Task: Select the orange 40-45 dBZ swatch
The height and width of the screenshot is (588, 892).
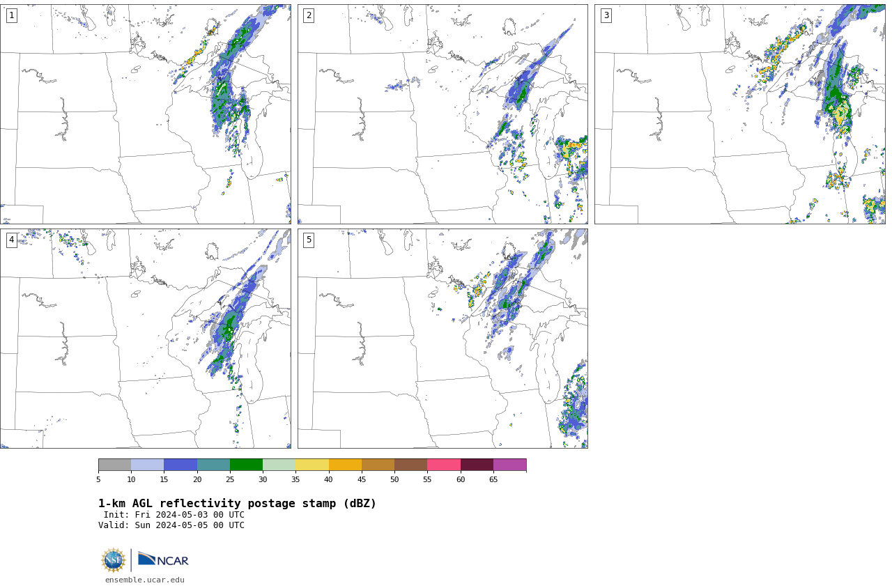Action: (x=345, y=465)
